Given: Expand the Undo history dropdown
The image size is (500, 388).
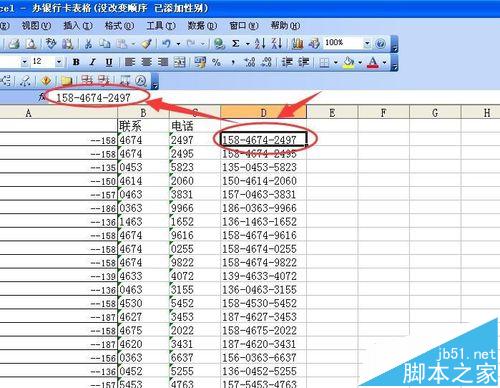Looking at the screenshot, I should click(179, 44).
